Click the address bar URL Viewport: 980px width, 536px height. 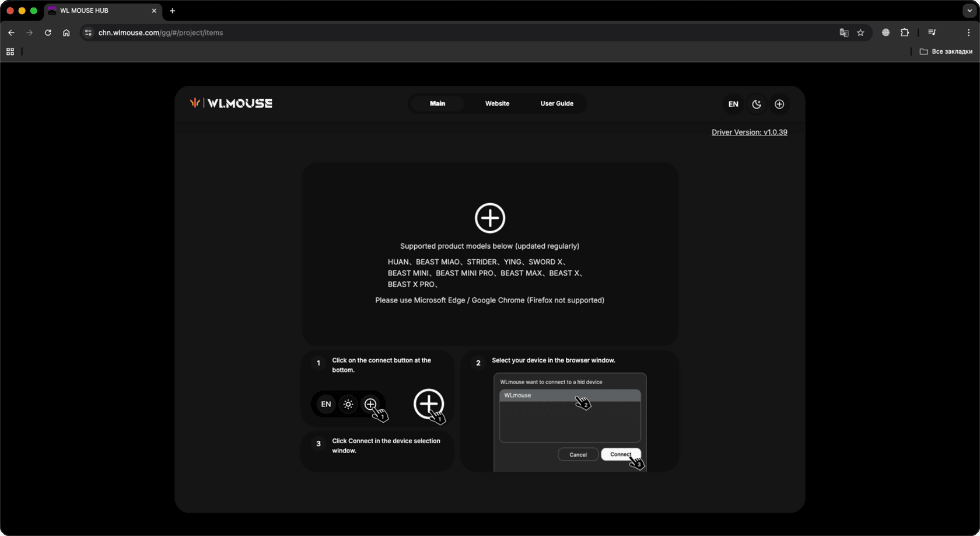160,33
